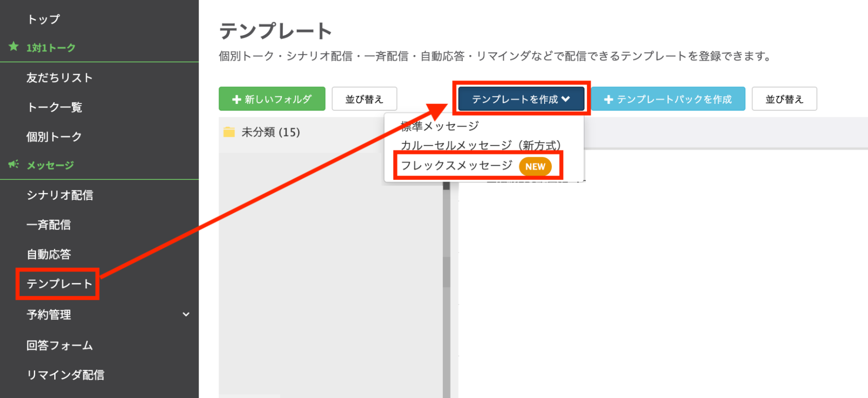868x398 pixels.
Task: Open リマインダ配信 in the sidebar
Action: coord(66,375)
